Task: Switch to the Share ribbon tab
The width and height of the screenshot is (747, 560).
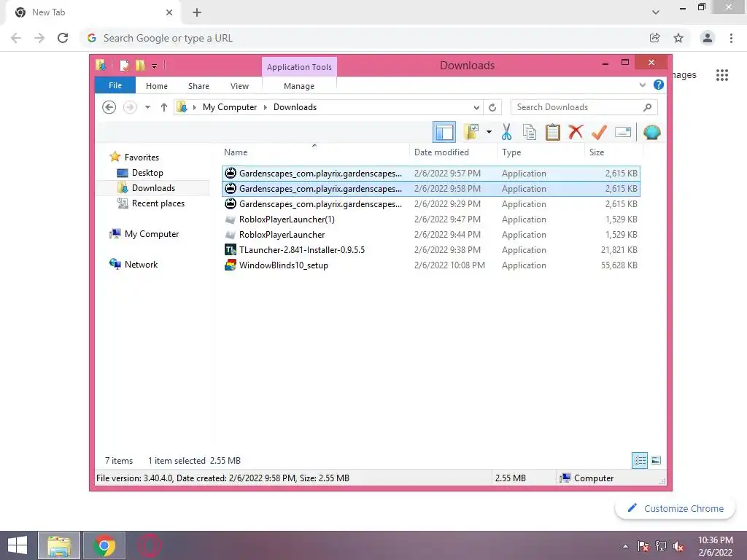Action: point(198,86)
